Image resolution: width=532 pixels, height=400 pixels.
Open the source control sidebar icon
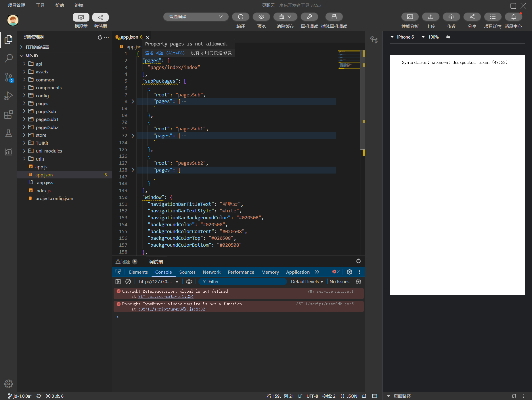[9, 77]
